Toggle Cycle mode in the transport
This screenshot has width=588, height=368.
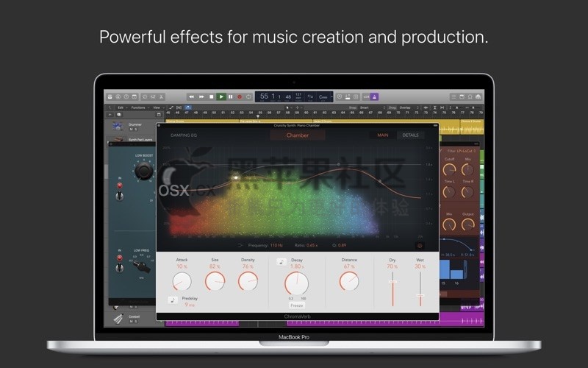coord(248,96)
